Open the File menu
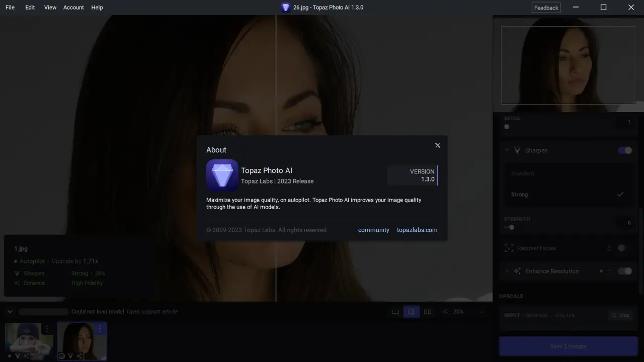 pyautogui.click(x=10, y=8)
